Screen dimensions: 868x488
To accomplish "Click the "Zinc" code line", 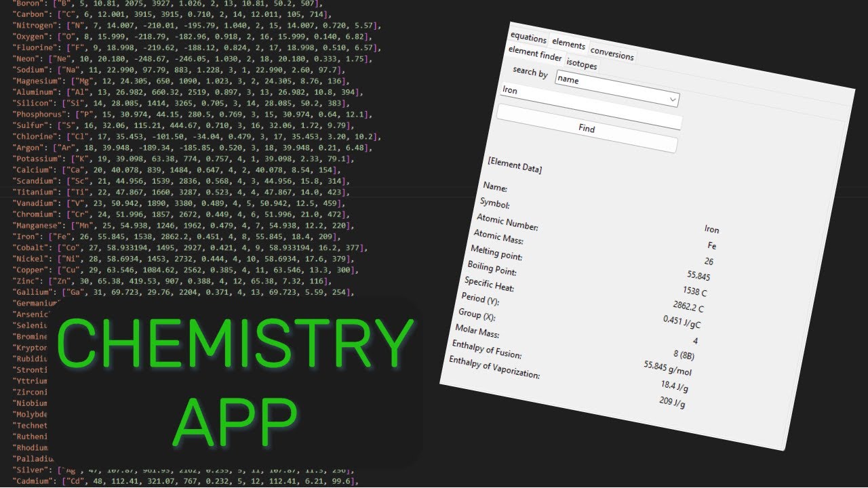I will pyautogui.click(x=172, y=281).
